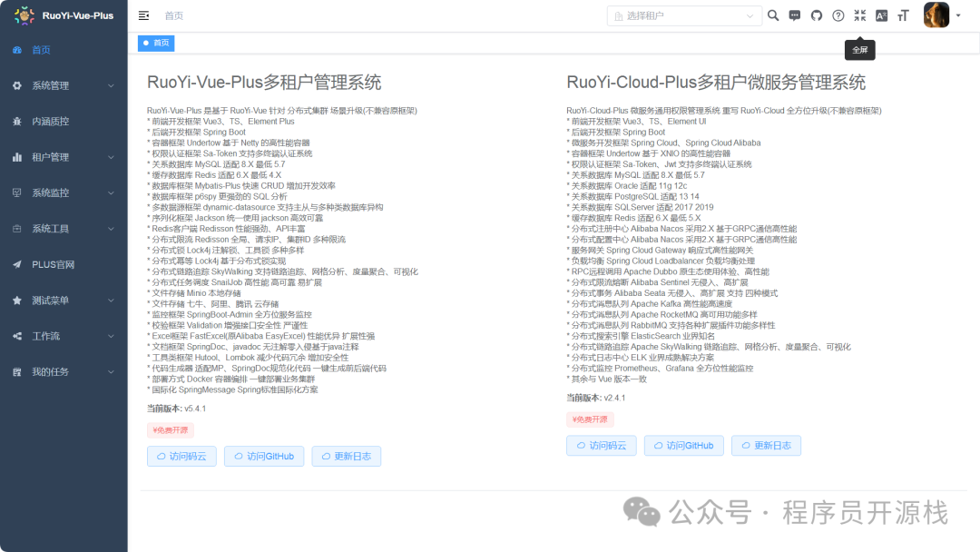Click the user avatar image
This screenshot has height=552, width=980.
click(936, 15)
